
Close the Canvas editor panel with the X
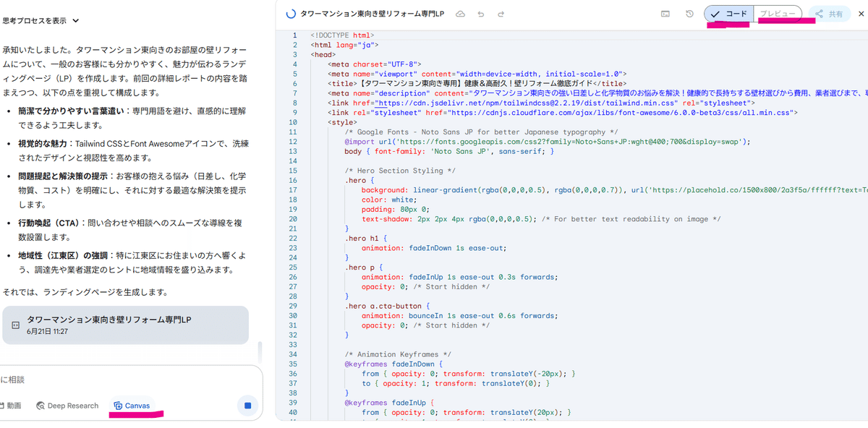click(861, 13)
